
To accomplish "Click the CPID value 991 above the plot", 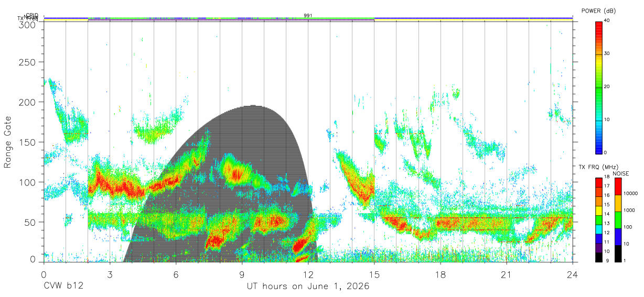I will 308,15.
